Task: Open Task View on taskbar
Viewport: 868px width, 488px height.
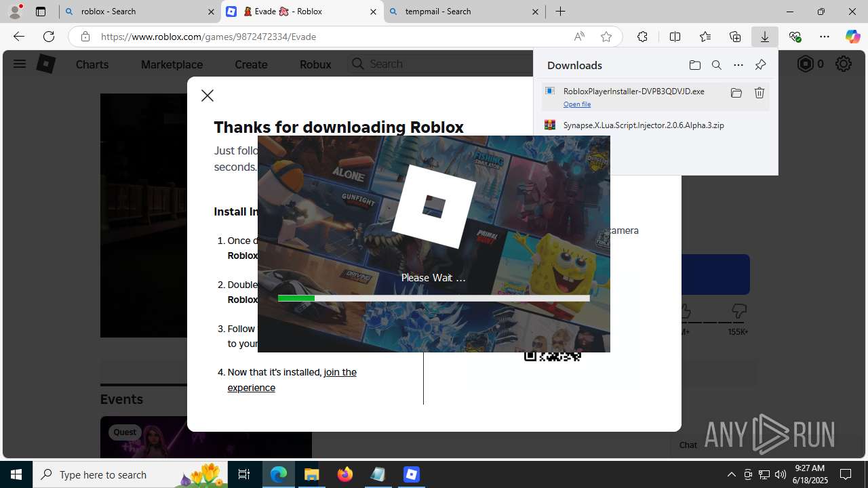Action: (244, 474)
